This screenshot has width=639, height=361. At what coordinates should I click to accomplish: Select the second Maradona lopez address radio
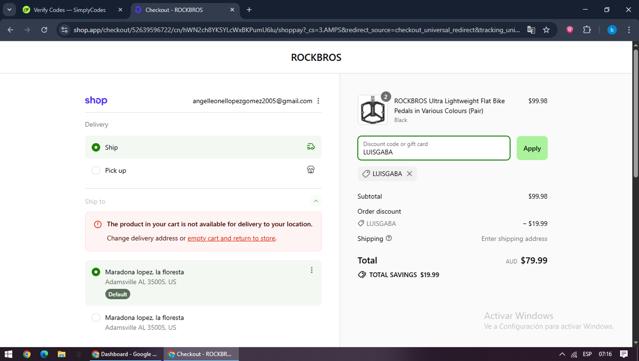(x=96, y=317)
